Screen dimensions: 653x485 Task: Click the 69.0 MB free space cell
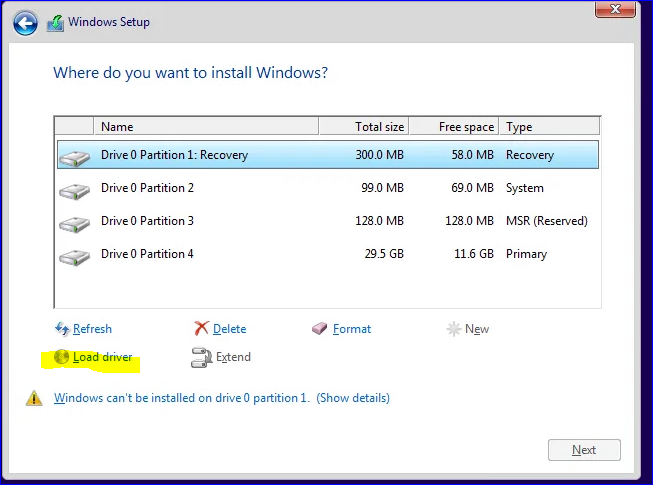pyautogui.click(x=473, y=188)
